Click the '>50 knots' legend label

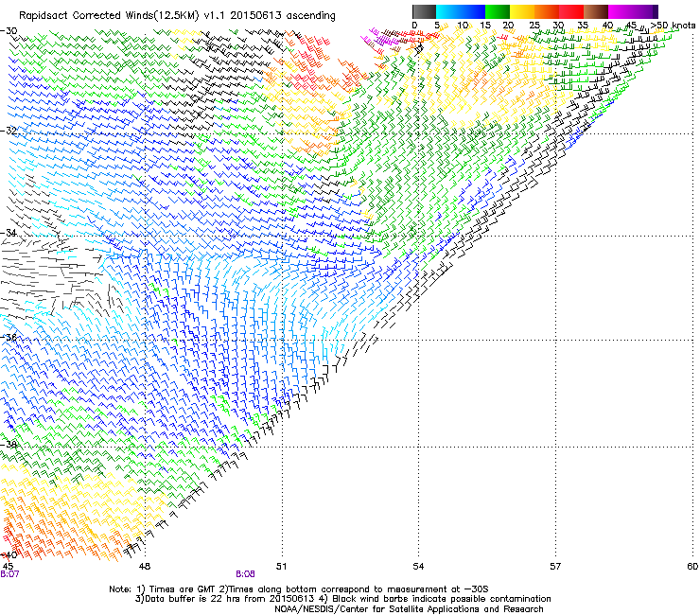[673, 25]
